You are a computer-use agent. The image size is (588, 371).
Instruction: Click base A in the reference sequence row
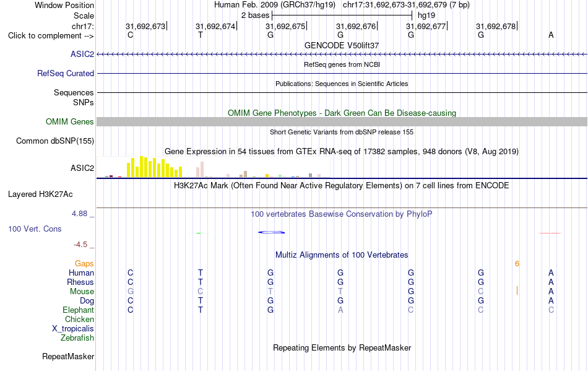pos(551,35)
